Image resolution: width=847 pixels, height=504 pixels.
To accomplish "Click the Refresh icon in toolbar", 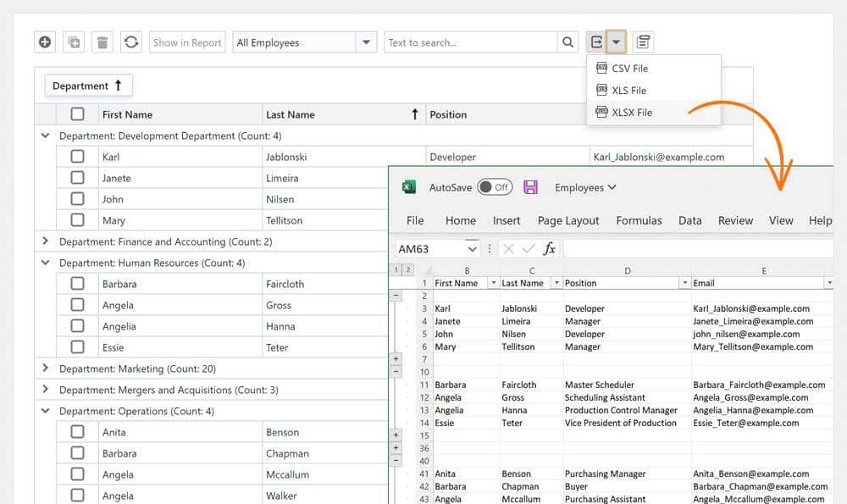I will (131, 42).
